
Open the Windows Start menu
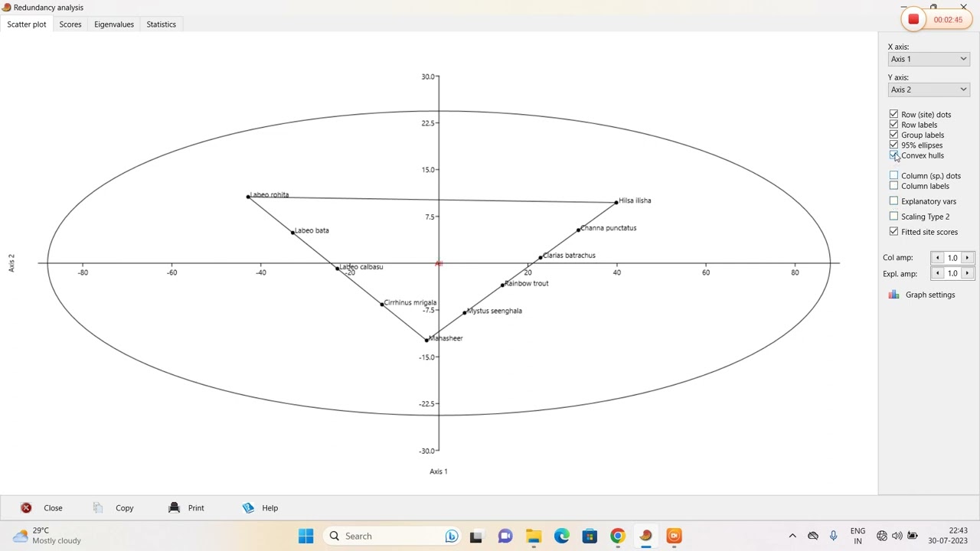(305, 536)
